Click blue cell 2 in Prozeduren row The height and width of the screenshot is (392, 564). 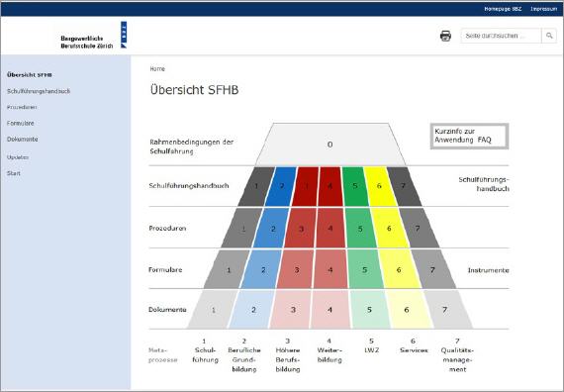[x=273, y=229]
